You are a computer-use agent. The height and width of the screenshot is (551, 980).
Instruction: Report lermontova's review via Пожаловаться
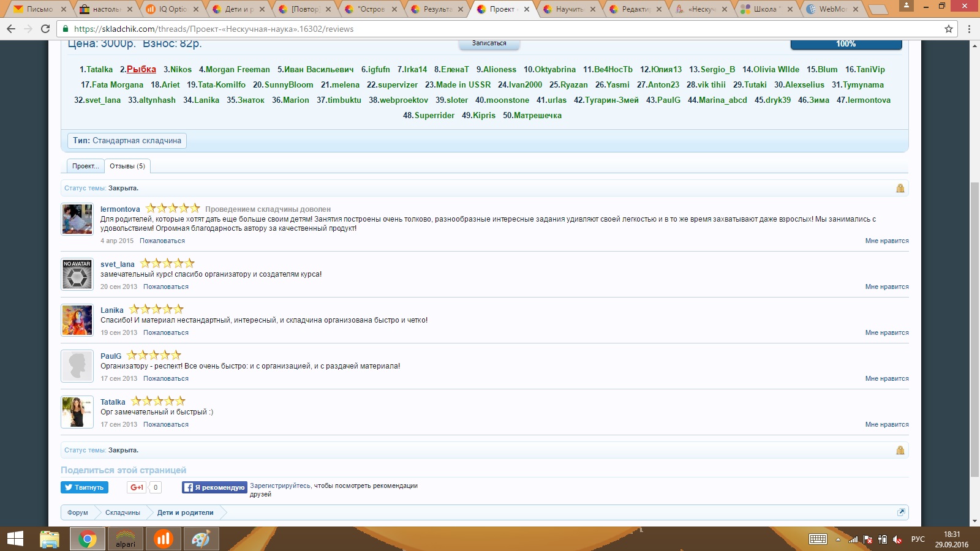tap(162, 241)
